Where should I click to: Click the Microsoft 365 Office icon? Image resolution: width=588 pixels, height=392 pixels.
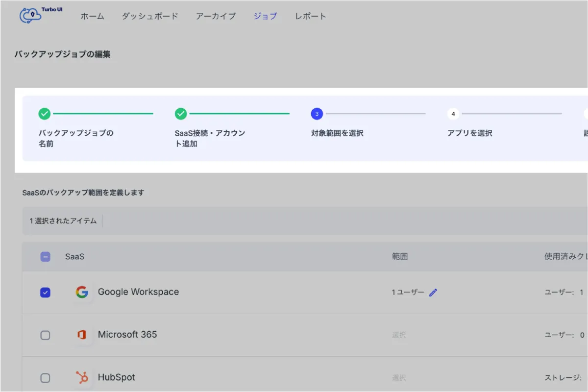point(82,335)
